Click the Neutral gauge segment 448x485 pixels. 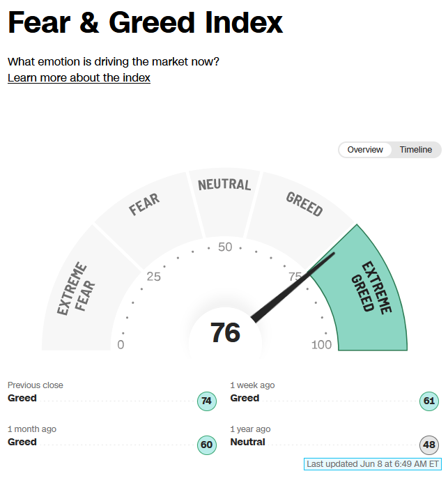coord(224,201)
